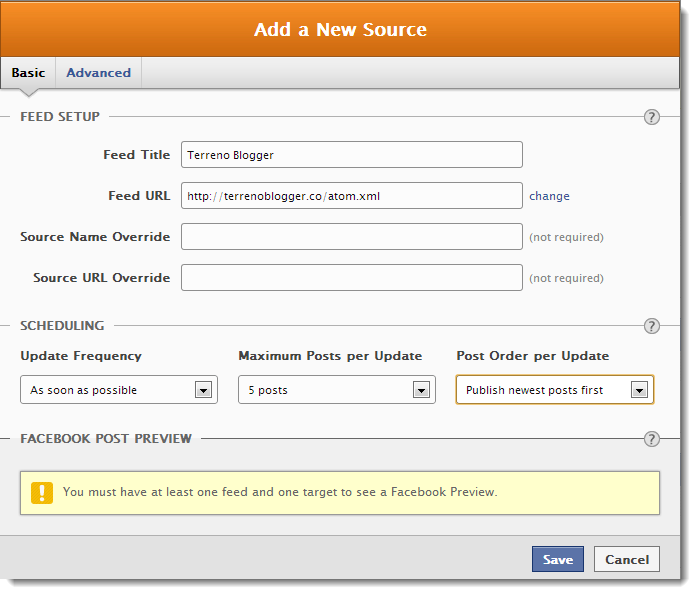The height and width of the screenshot is (594, 696).
Task: Click the Facebook Preview warning message box
Action: tap(340, 493)
